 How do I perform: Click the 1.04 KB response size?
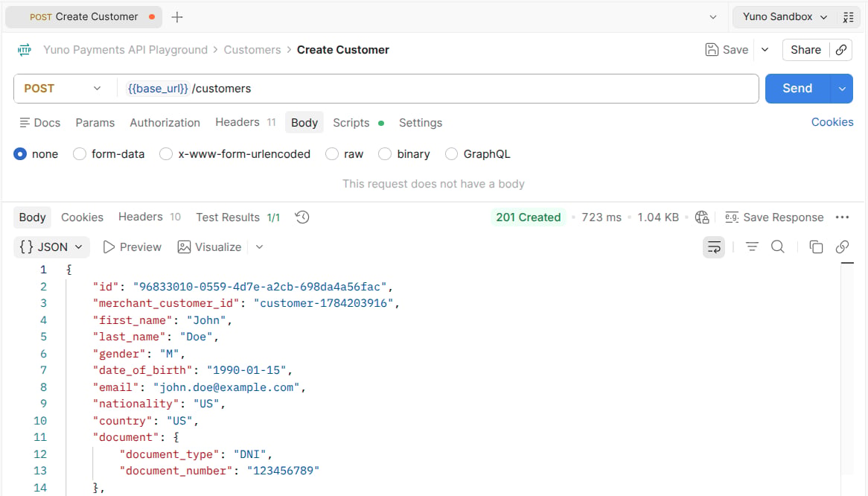(x=657, y=217)
